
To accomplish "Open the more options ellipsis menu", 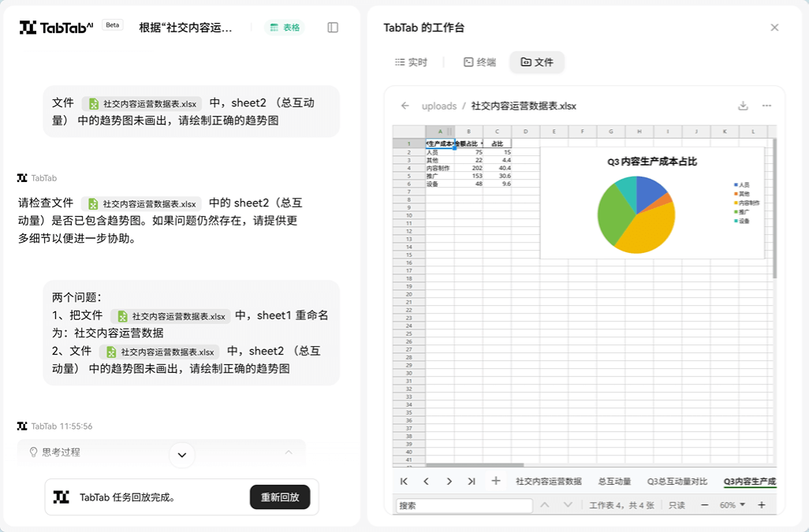I will coord(766,106).
